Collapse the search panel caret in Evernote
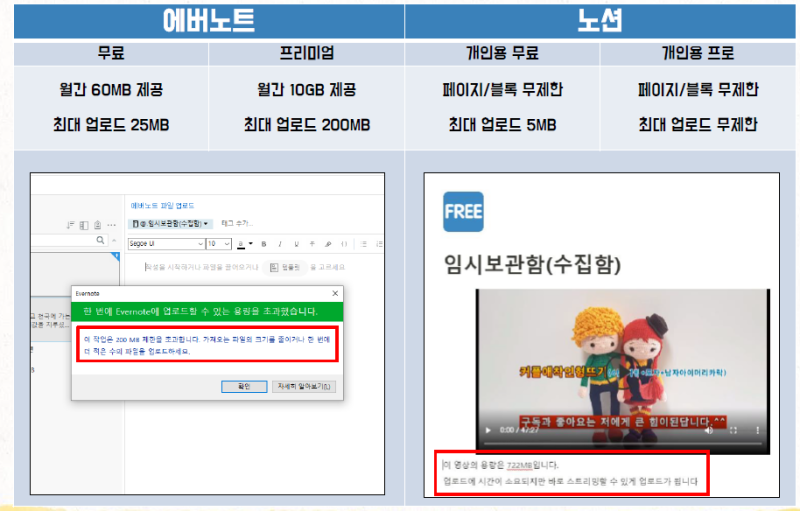The height and width of the screenshot is (511, 800). (x=114, y=240)
